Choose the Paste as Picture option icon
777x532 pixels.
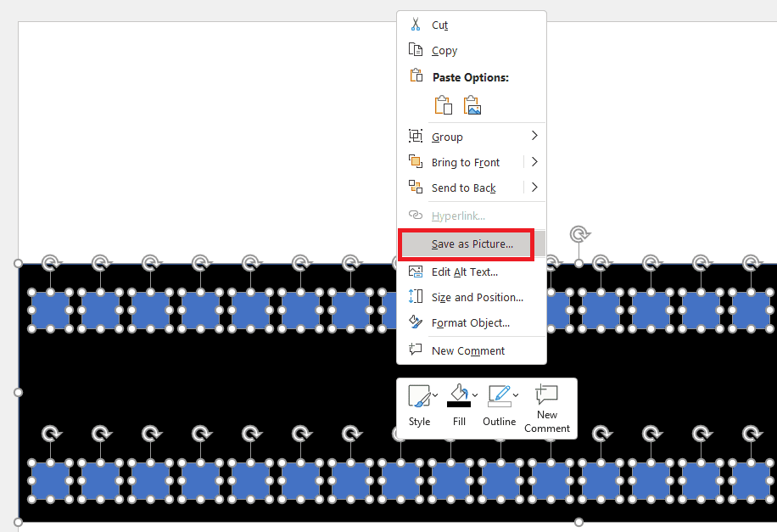[472, 105]
